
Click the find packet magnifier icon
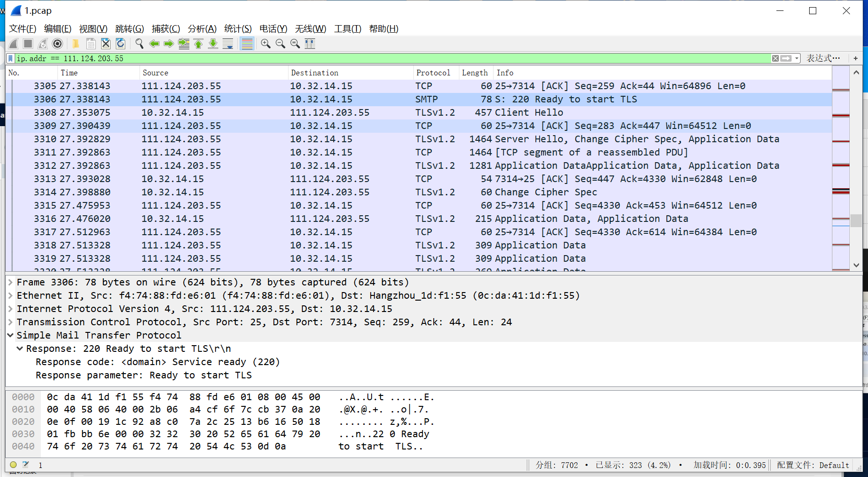point(139,44)
